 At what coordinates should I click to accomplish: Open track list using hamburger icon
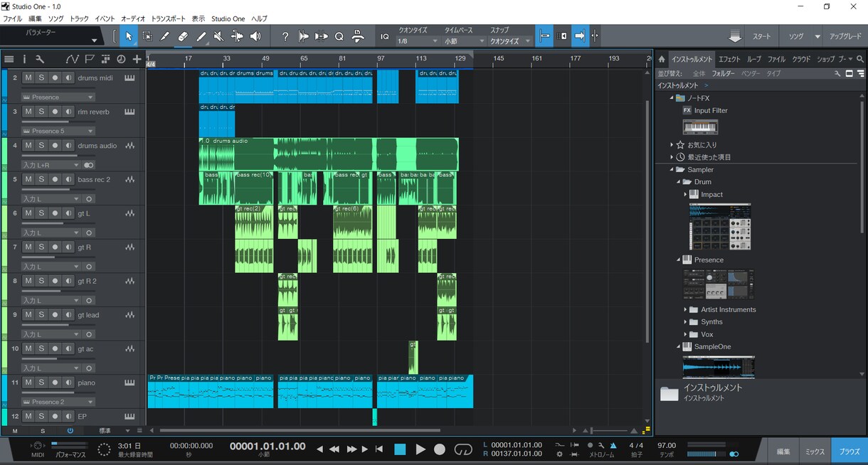(x=9, y=59)
